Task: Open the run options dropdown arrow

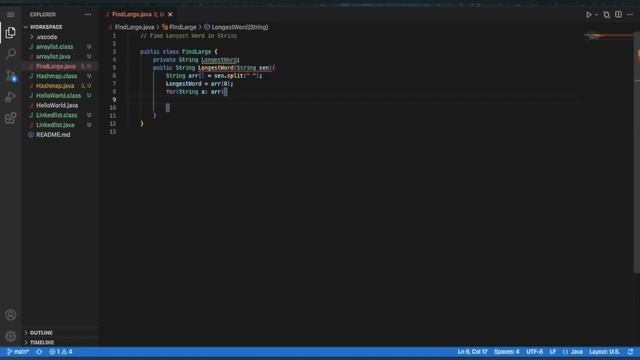Action: tap(596, 15)
